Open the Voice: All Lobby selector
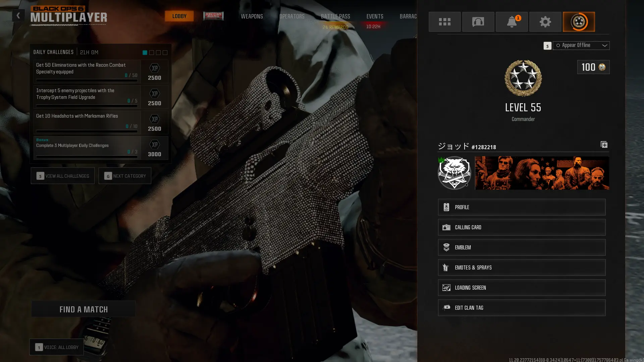 click(57, 347)
